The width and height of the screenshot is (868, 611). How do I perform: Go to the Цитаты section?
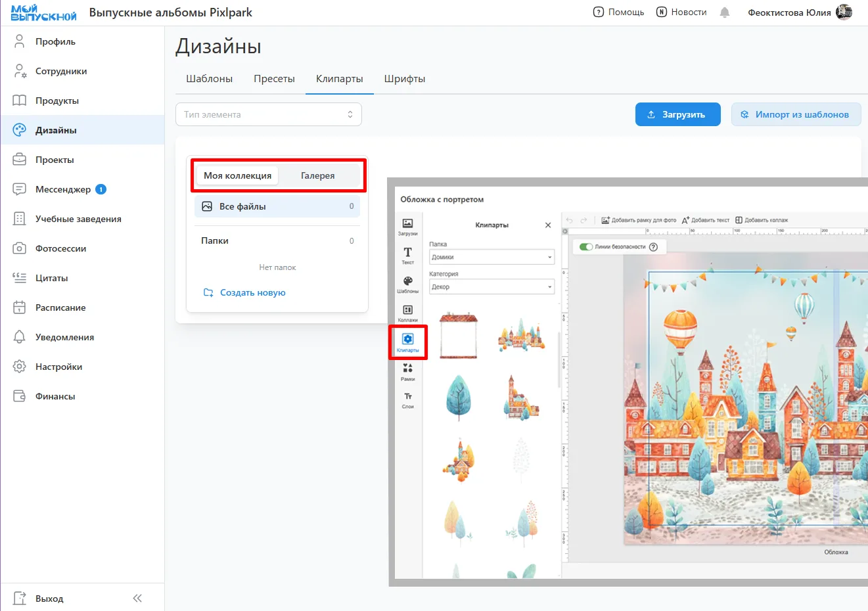(x=82, y=278)
